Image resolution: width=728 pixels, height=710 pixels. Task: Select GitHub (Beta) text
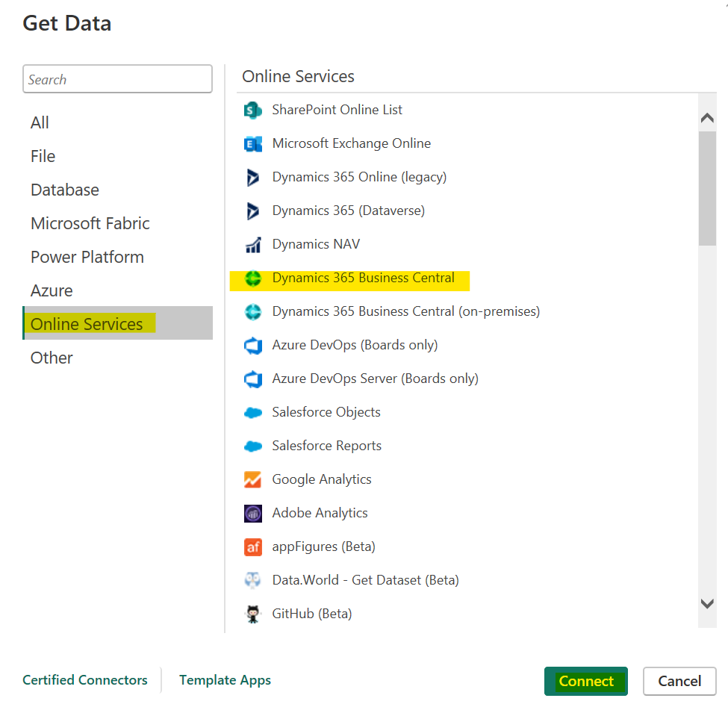pyautogui.click(x=312, y=614)
